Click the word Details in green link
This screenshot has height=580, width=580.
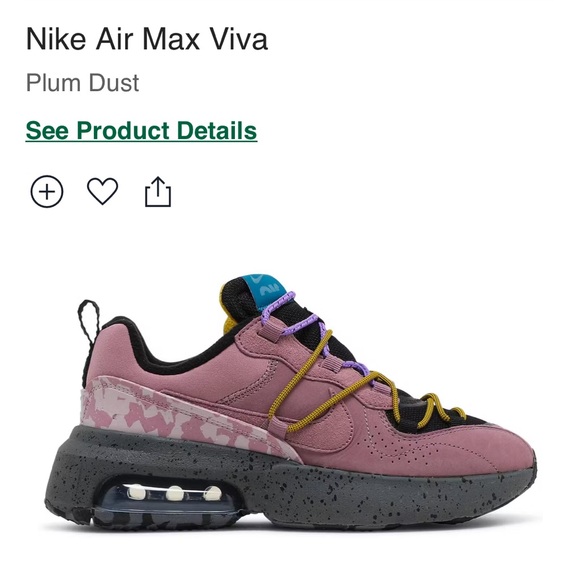click(x=217, y=131)
